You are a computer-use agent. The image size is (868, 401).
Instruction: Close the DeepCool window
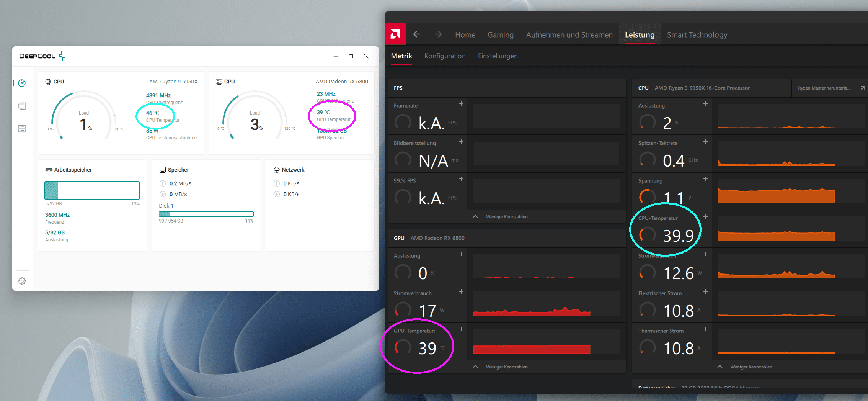point(366,56)
